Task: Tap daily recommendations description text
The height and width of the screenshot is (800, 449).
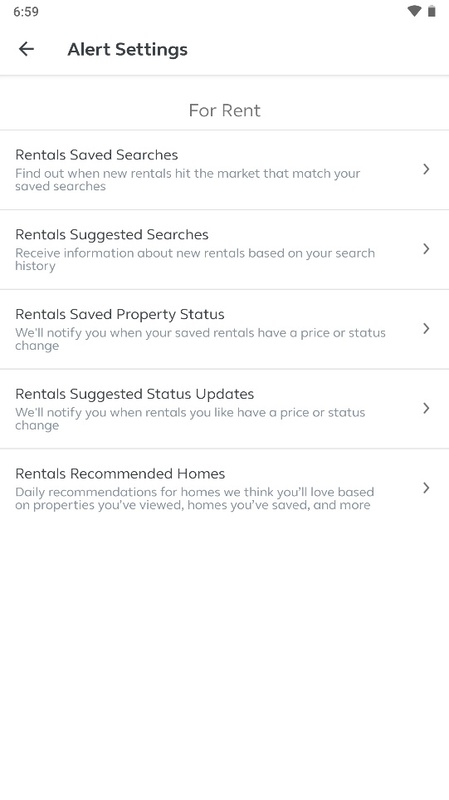Action: point(194,498)
